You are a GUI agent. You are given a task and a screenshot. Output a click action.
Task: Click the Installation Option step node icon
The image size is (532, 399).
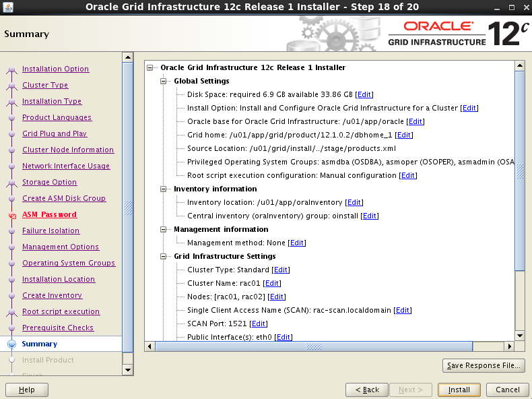(12, 69)
